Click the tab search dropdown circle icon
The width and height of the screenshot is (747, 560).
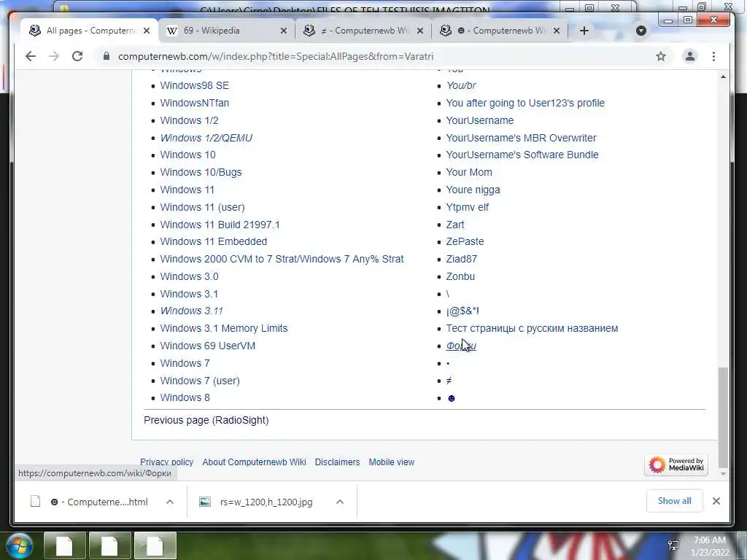[641, 31]
